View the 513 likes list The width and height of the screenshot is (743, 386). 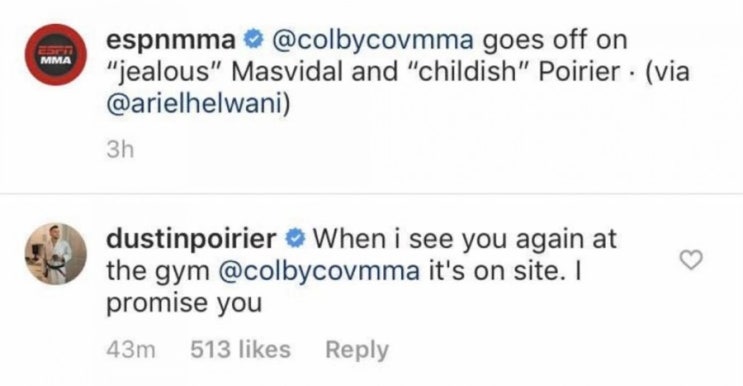point(240,350)
